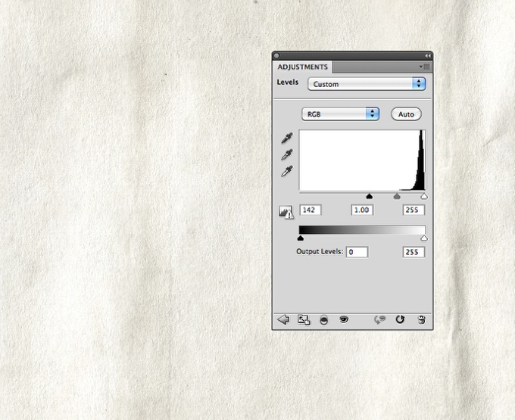
Task: Click the histogram recalculate warning icon
Action: (286, 213)
